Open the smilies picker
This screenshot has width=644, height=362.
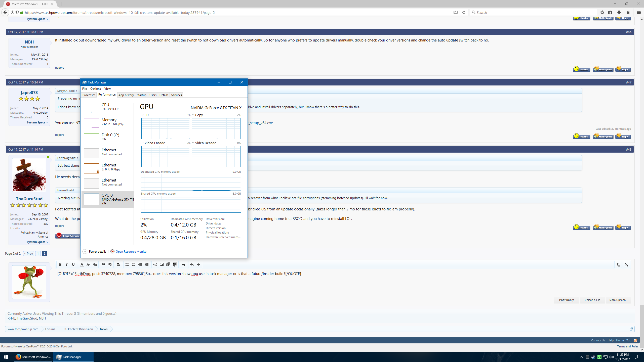click(155, 264)
